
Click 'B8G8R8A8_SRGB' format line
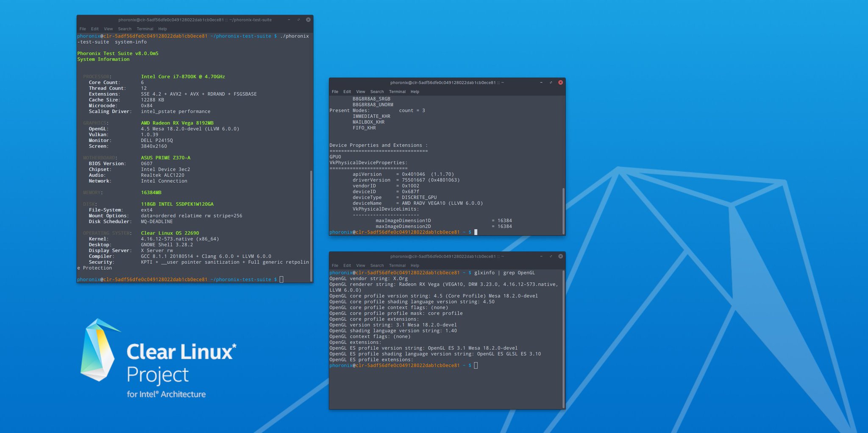[371, 99]
